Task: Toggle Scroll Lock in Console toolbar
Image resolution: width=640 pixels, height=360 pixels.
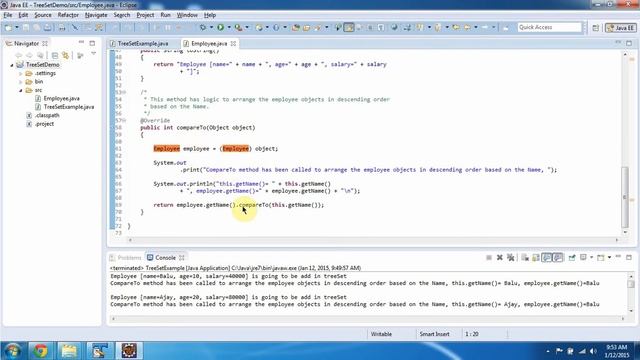Action: point(536,258)
